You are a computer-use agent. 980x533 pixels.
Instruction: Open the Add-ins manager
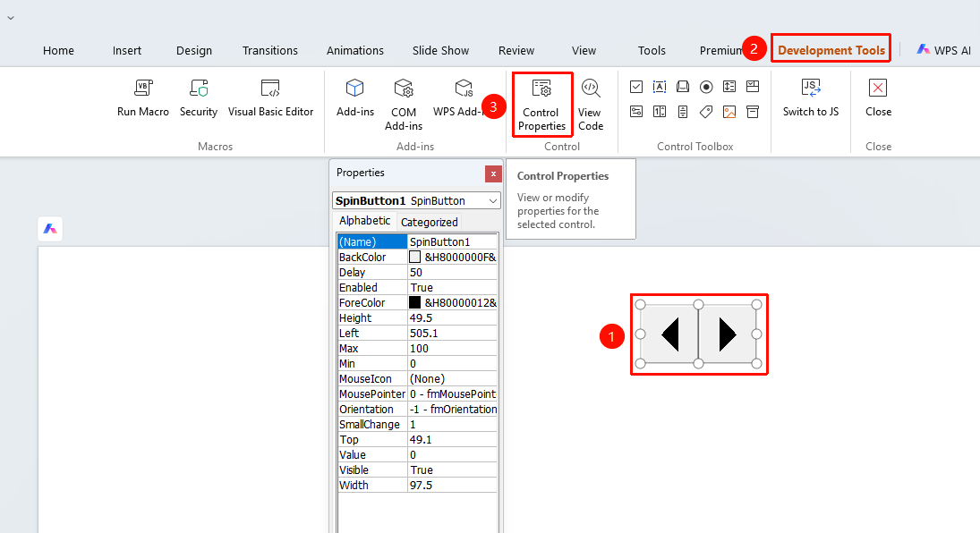[355, 98]
